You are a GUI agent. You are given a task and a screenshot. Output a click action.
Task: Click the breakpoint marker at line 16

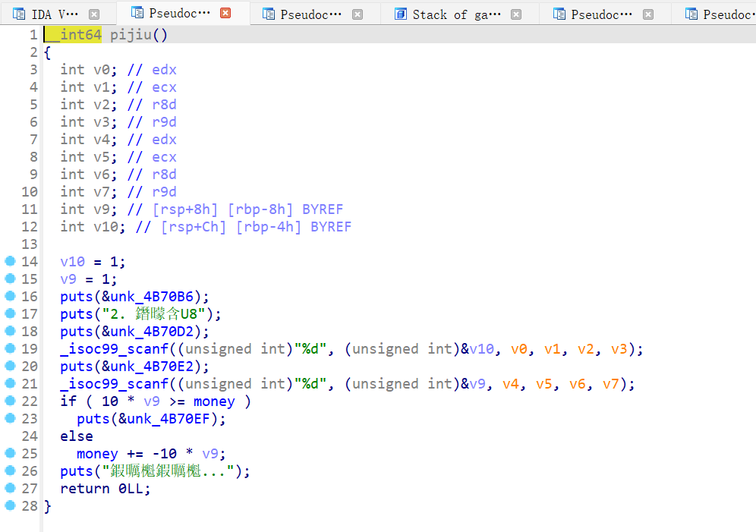10,297
